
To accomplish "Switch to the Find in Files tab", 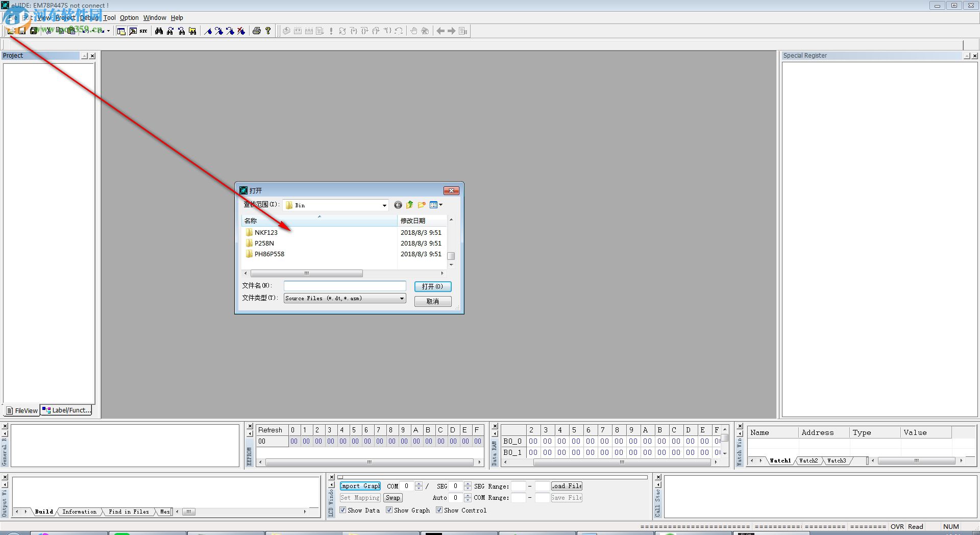I will [x=129, y=512].
